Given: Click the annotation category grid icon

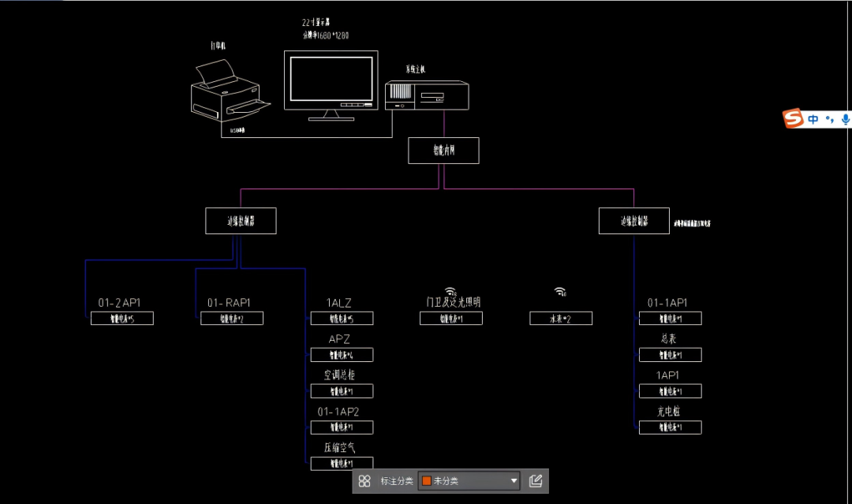Looking at the screenshot, I should [x=364, y=481].
